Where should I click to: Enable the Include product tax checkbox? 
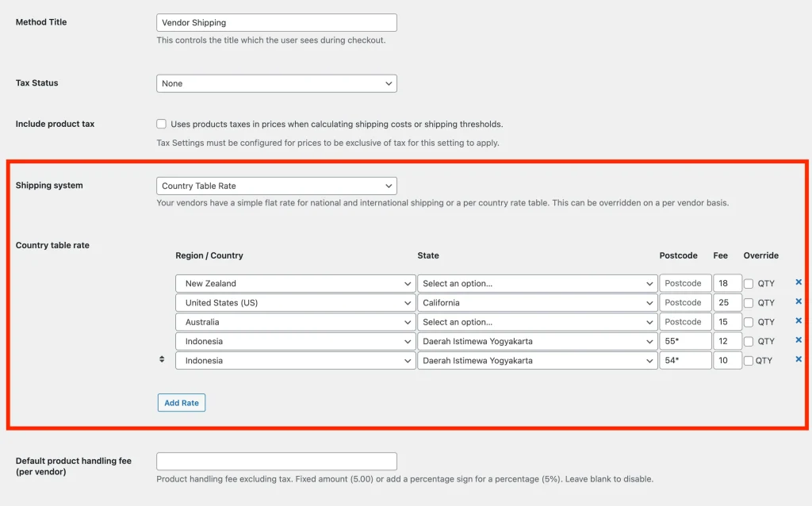162,124
